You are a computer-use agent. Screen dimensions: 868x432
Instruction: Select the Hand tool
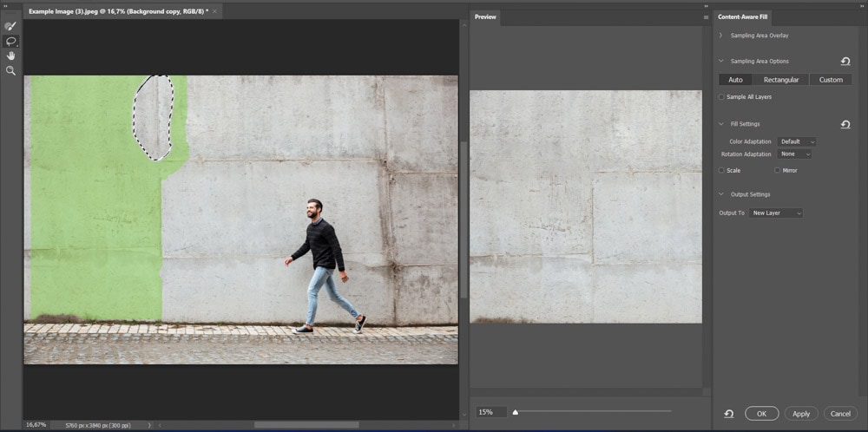(x=10, y=56)
